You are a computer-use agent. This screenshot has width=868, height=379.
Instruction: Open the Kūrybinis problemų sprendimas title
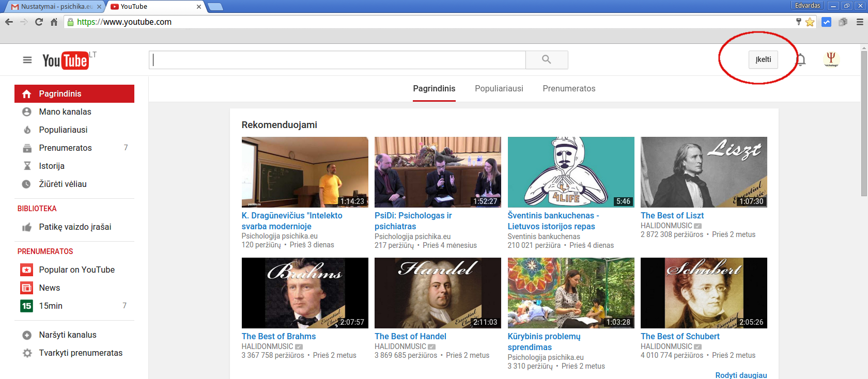[x=544, y=342]
